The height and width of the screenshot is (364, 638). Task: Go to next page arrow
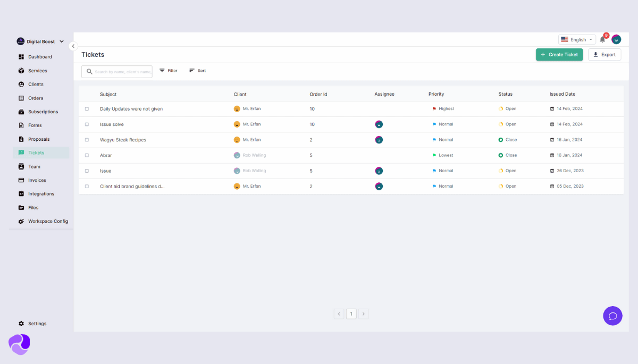(x=364, y=314)
